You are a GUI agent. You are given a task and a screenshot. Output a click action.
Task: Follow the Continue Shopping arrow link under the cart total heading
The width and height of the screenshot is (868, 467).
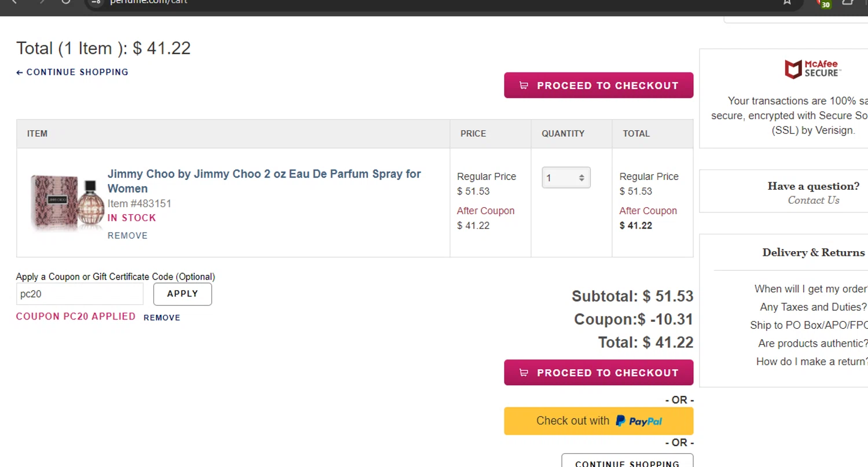(x=72, y=72)
